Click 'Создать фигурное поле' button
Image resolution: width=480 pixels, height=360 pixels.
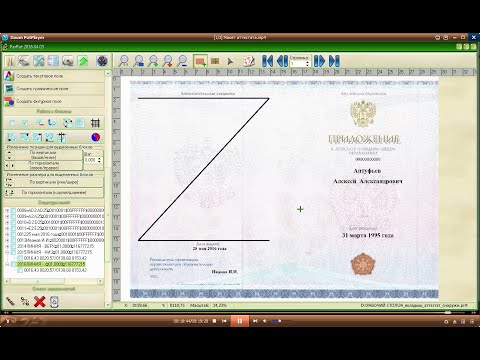click(54, 101)
